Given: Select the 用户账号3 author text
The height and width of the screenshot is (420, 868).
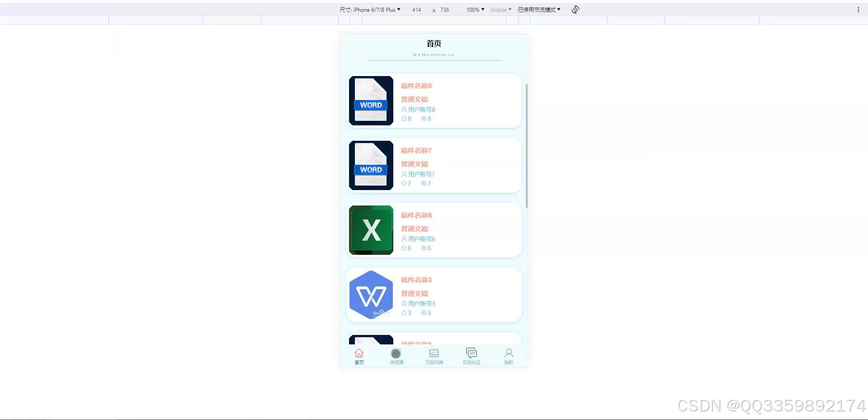Looking at the screenshot, I should coord(422,304).
